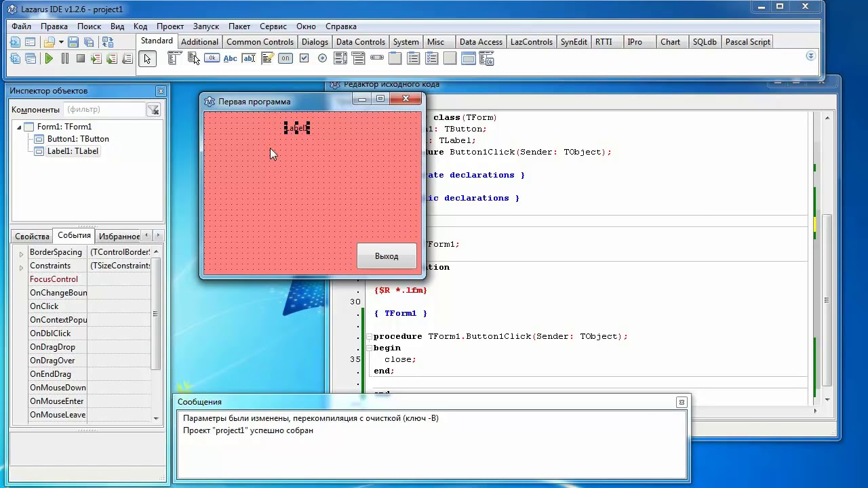This screenshot has width=868, height=488.
Task: Click the Stop toolbar icon
Action: (81, 59)
